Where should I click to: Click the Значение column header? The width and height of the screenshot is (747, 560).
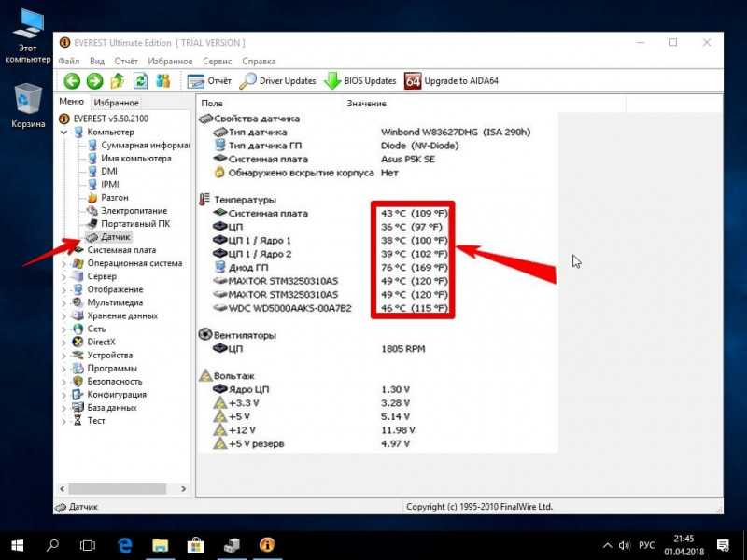tap(366, 104)
